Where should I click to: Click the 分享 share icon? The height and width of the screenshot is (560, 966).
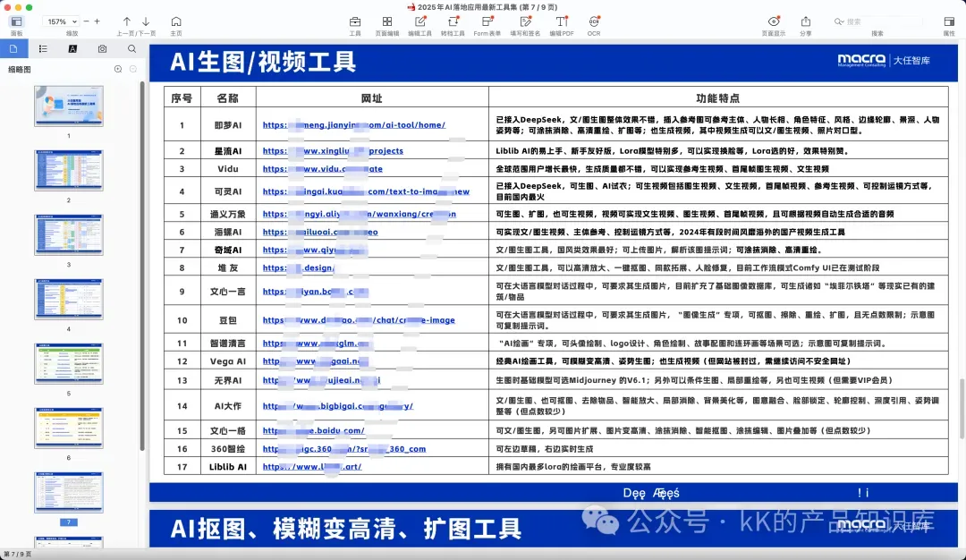[806, 21]
